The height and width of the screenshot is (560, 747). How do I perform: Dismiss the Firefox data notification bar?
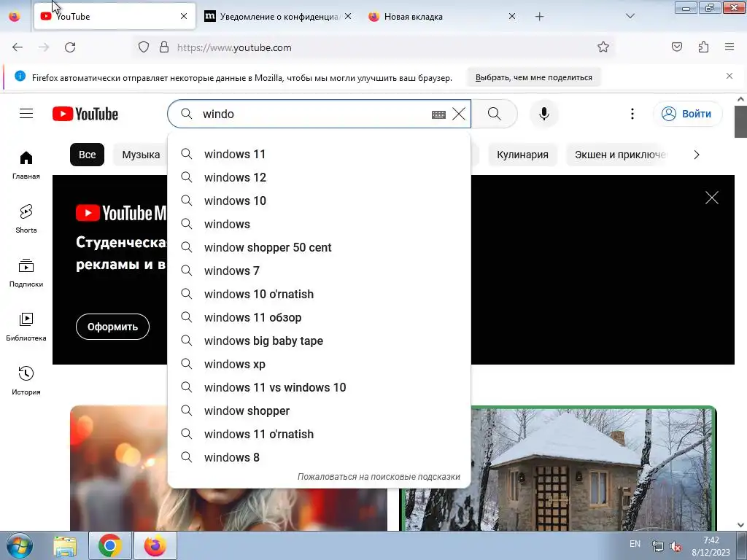(729, 76)
